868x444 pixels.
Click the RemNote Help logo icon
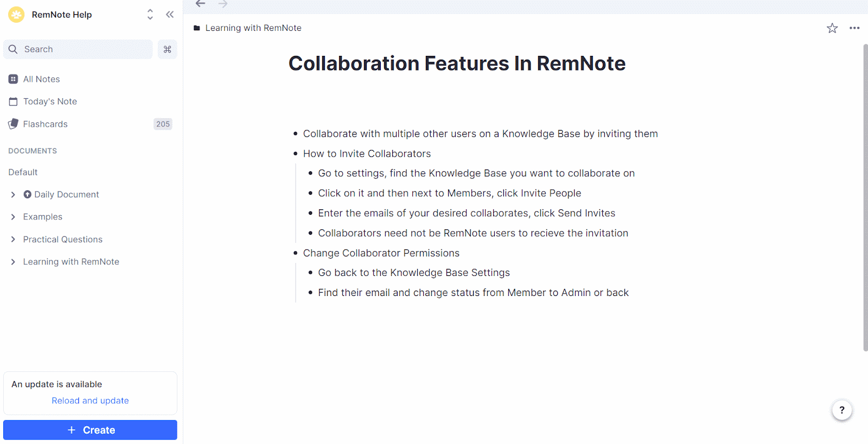tap(16, 15)
